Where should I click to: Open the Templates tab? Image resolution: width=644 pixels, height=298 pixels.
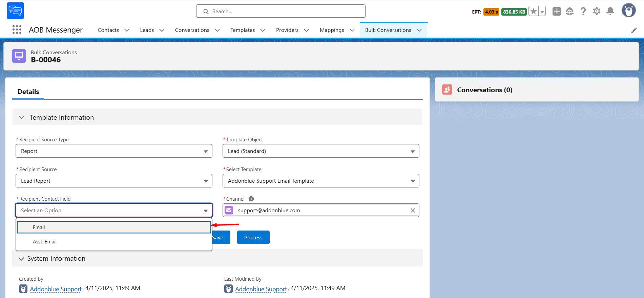click(x=243, y=30)
